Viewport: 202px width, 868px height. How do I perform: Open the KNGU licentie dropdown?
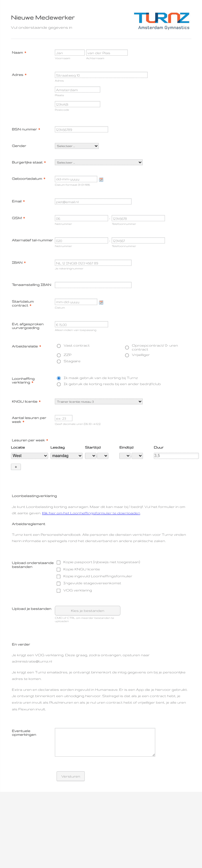click(x=98, y=401)
